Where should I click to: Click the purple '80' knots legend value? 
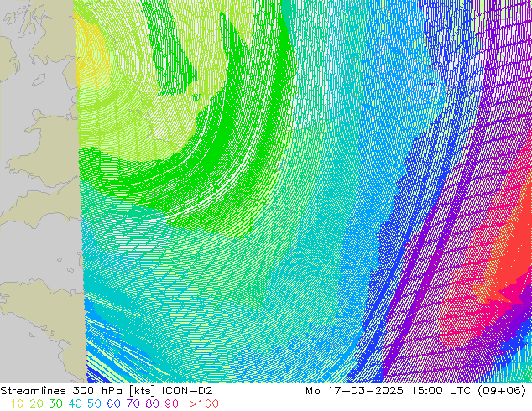(153, 403)
